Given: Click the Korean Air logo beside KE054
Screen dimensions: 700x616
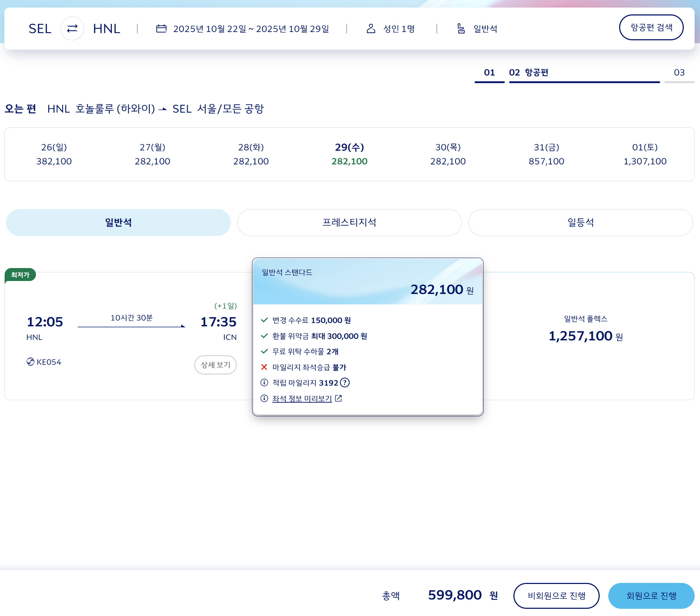Looking at the screenshot, I should (x=31, y=362).
